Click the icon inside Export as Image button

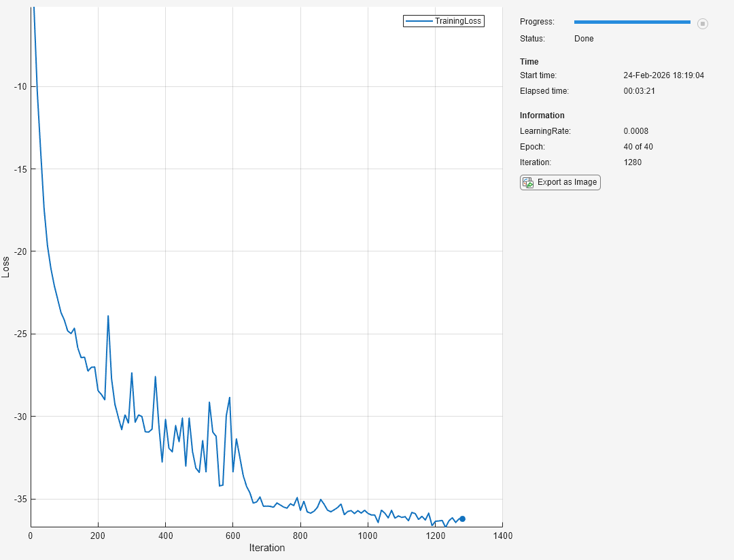pyautogui.click(x=528, y=182)
